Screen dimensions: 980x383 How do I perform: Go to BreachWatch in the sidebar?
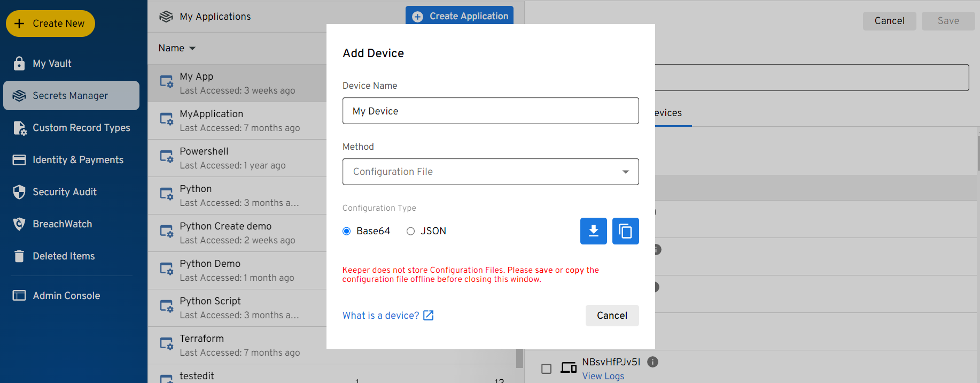62,224
